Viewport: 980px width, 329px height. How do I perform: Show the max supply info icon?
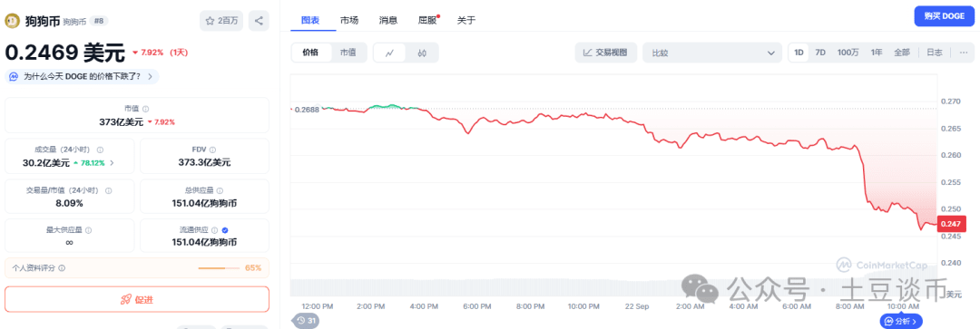[x=88, y=230]
